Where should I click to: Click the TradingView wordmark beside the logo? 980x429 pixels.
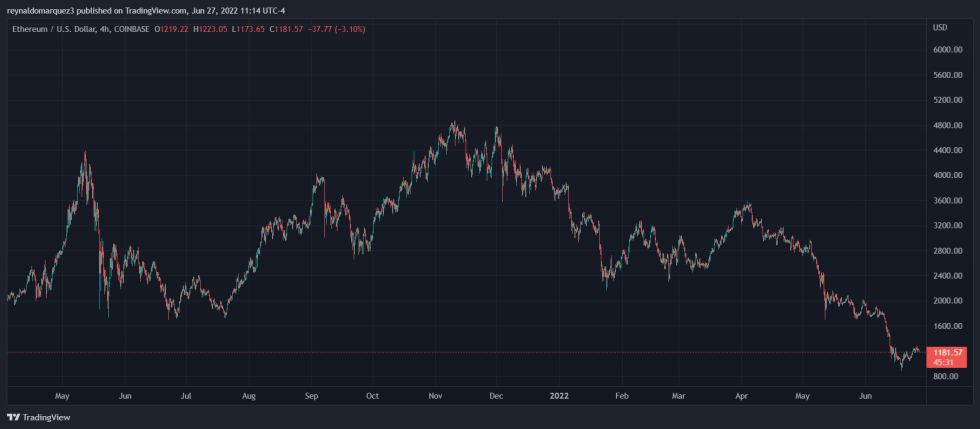(x=44, y=417)
